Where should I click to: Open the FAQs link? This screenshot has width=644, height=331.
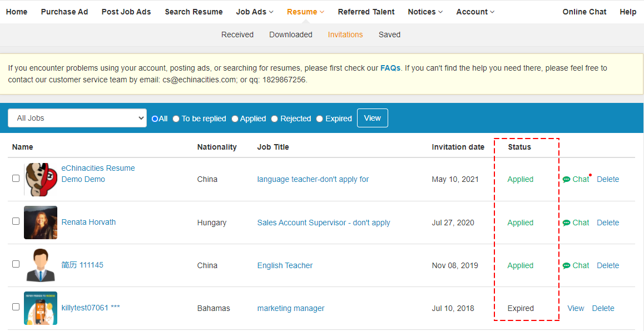point(390,68)
